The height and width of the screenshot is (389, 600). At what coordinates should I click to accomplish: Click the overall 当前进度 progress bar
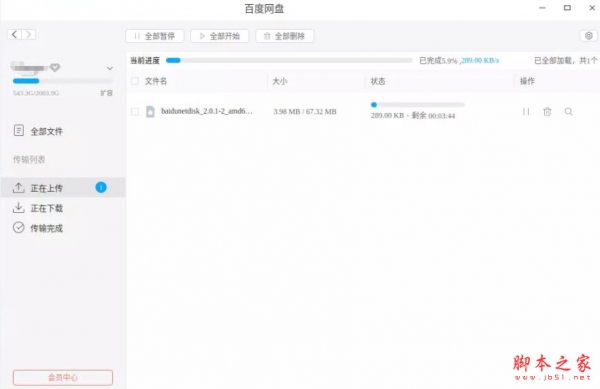pos(289,60)
